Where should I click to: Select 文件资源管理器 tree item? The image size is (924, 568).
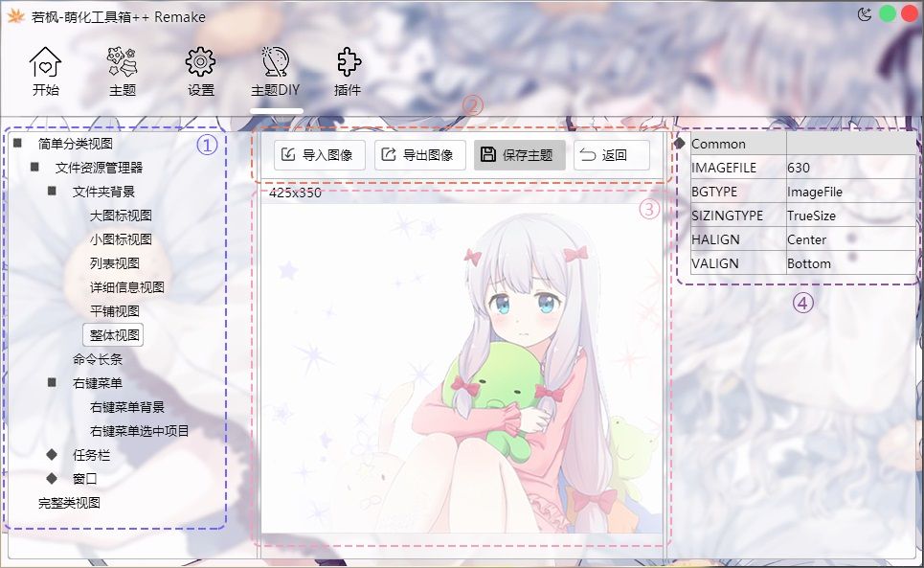[x=99, y=168]
